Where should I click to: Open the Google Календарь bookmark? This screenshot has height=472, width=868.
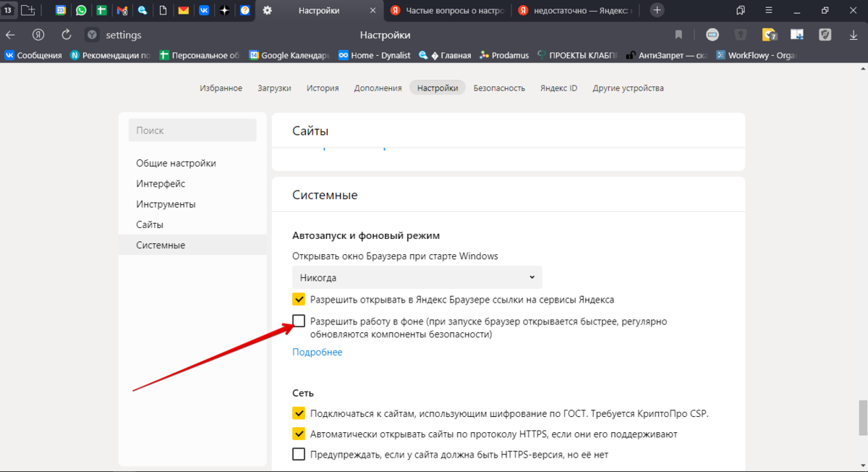click(289, 55)
